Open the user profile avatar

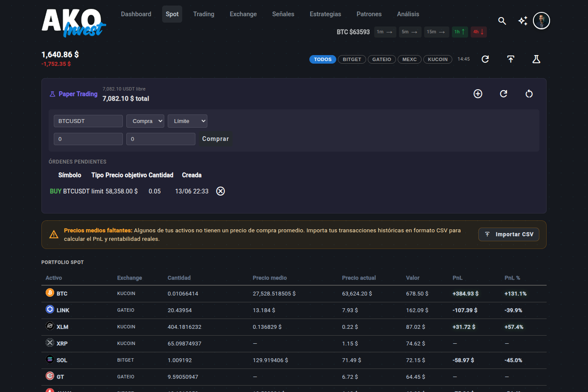(541, 20)
